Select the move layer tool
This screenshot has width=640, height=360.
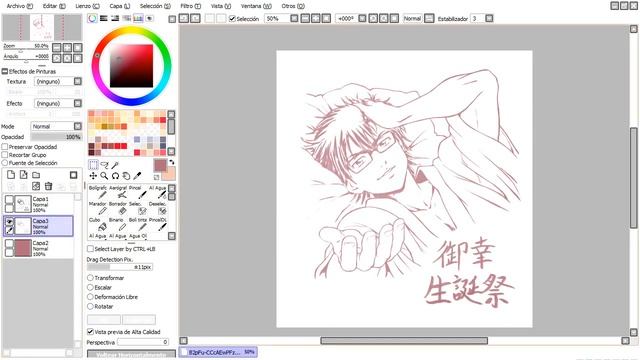coord(93,176)
